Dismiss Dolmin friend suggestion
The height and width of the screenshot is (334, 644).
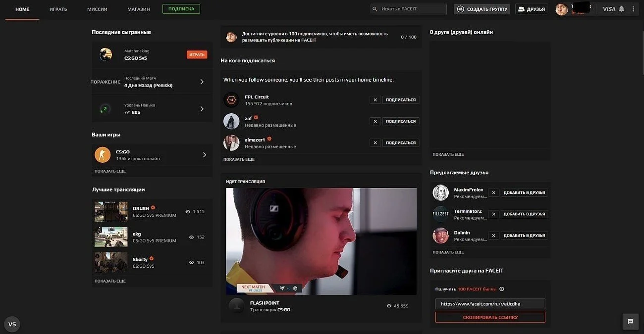pos(493,236)
